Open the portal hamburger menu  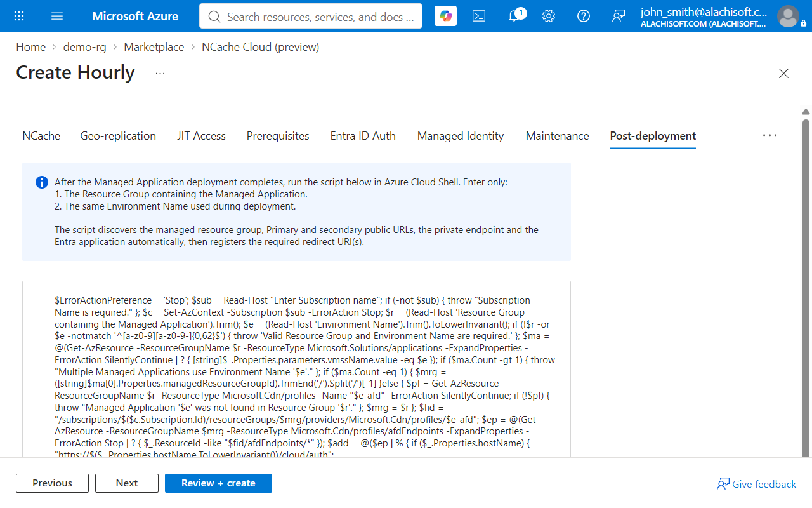pos(57,16)
